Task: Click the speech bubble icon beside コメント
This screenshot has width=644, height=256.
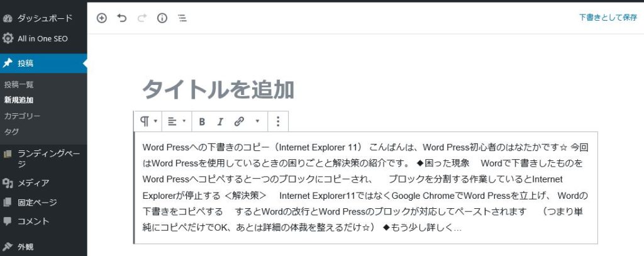Action: pyautogui.click(x=8, y=222)
